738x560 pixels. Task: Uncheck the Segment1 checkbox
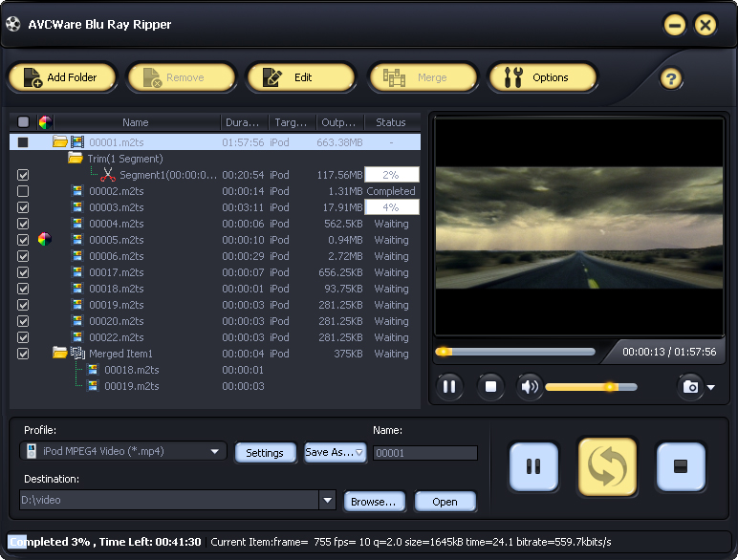pos(23,175)
